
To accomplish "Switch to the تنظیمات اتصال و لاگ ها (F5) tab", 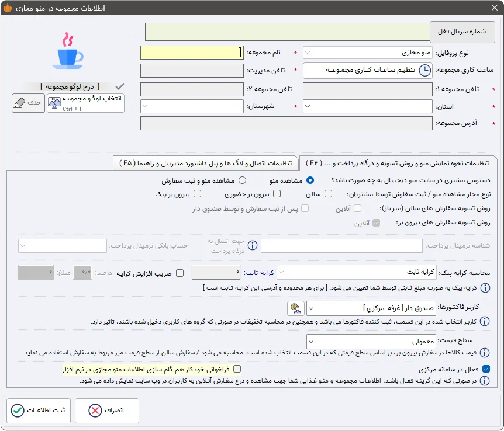I will [x=205, y=163].
